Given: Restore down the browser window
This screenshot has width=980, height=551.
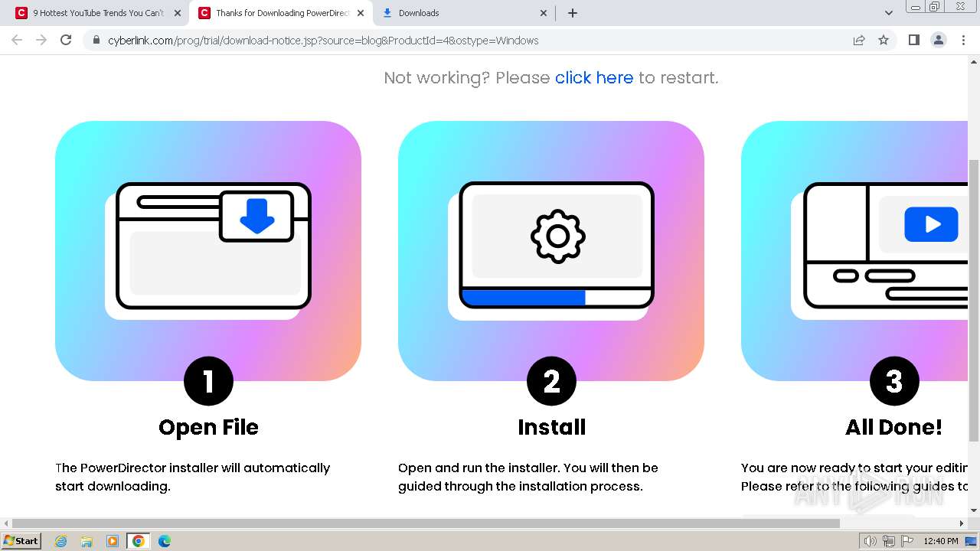Looking at the screenshot, I should pos(936,6).
